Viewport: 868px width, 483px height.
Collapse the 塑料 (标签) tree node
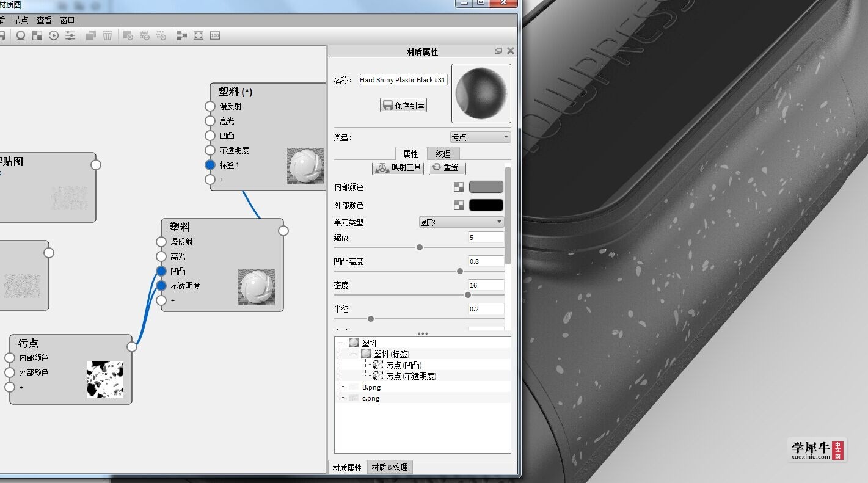click(353, 354)
